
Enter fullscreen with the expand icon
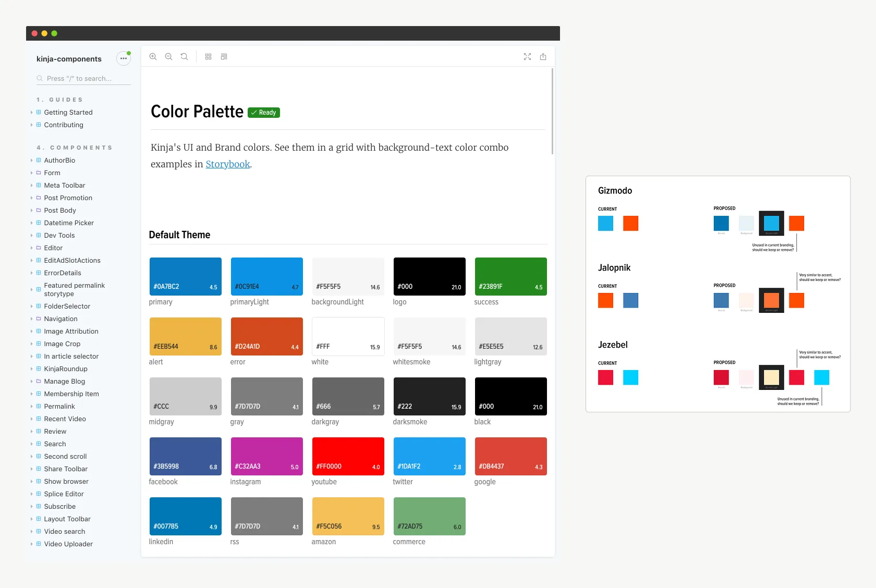tap(527, 56)
